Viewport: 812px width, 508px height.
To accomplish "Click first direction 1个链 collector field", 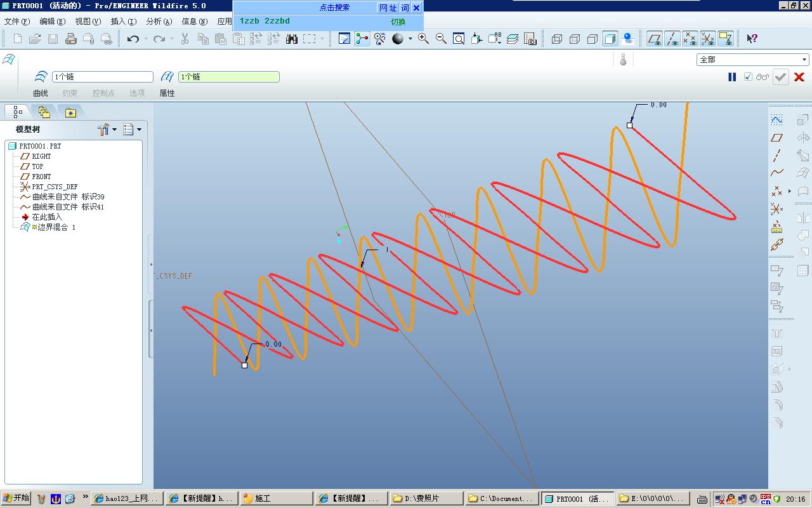I will tap(103, 77).
